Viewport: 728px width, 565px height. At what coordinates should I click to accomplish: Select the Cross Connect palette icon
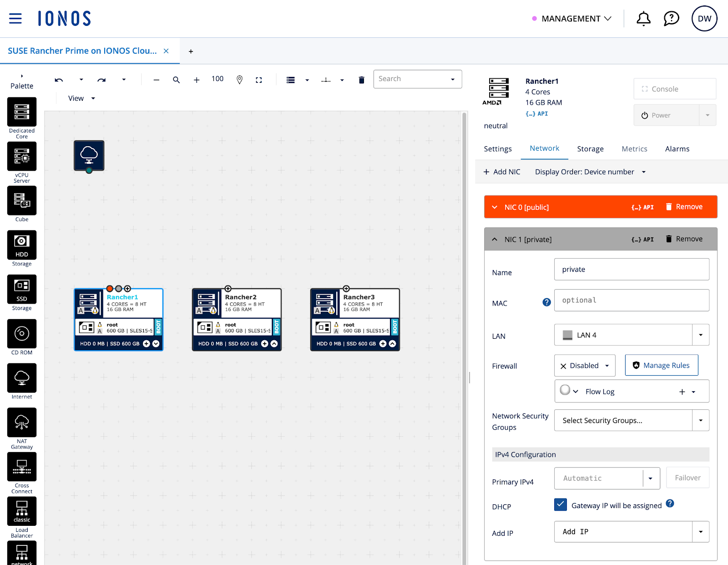(x=22, y=467)
